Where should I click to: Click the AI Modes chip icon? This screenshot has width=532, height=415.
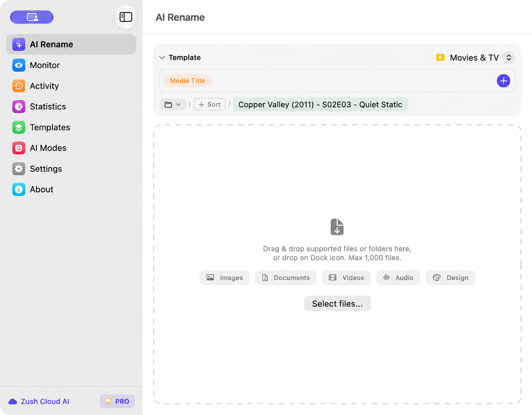click(19, 148)
